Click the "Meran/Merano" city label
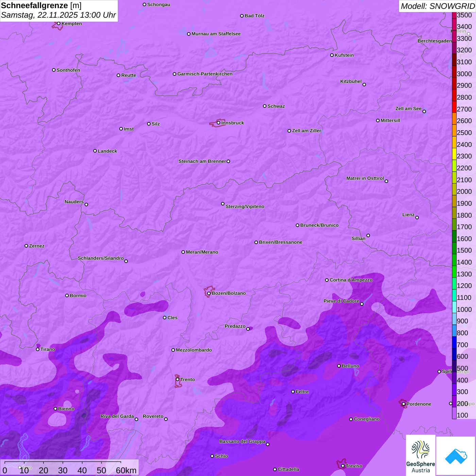This screenshot has width=476, height=476. 202,252
